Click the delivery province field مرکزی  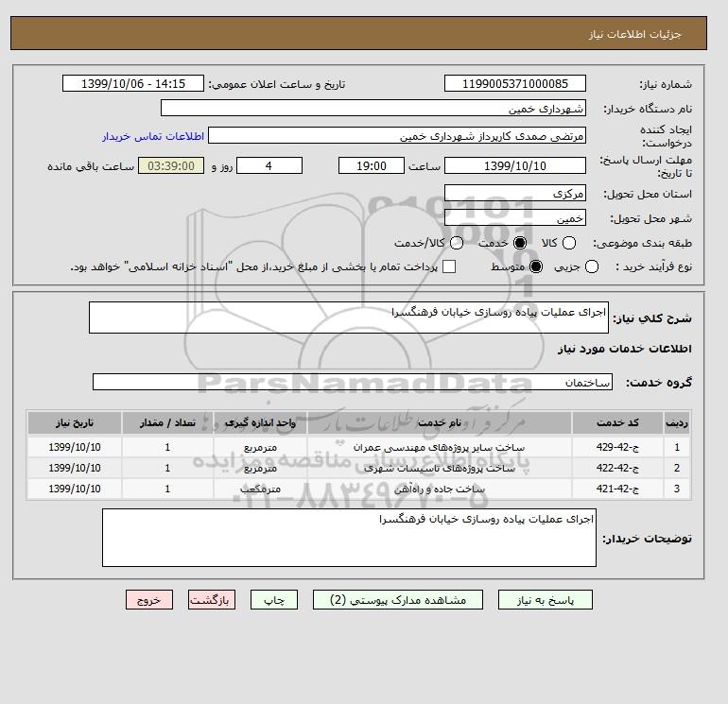pos(515,193)
